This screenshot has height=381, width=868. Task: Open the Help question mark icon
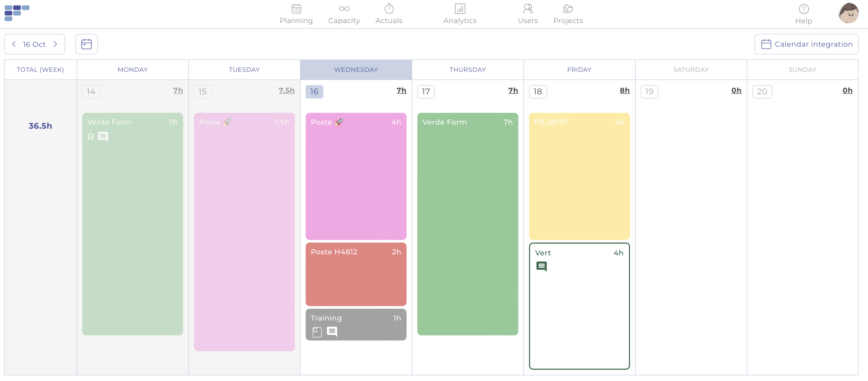804,9
